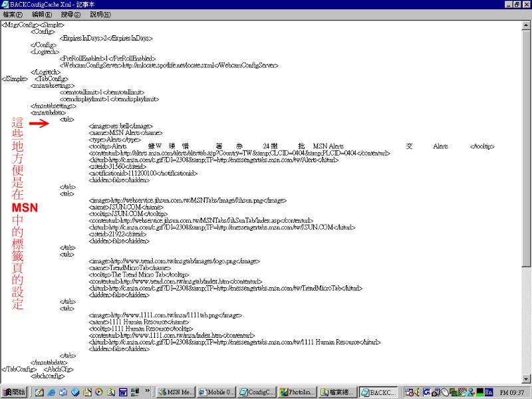This screenshot has width=532, height=399.
Task: Open volume speaker tray icon
Action: (417, 392)
